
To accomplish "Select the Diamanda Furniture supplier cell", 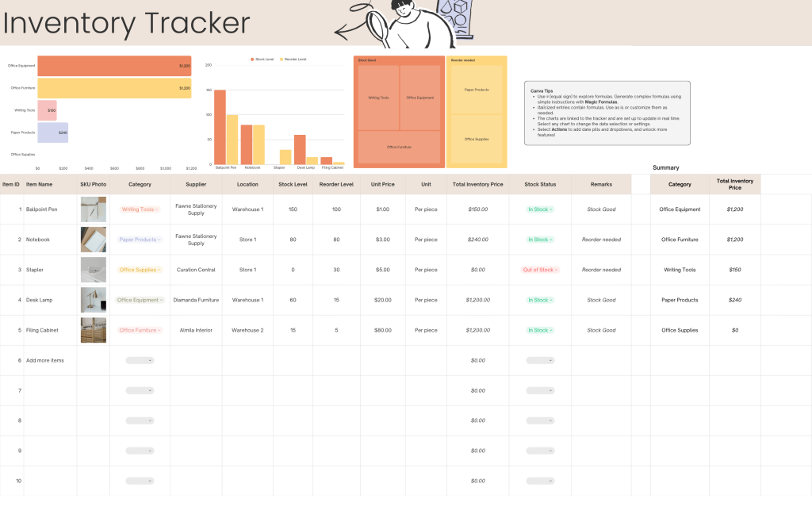I will 196,300.
